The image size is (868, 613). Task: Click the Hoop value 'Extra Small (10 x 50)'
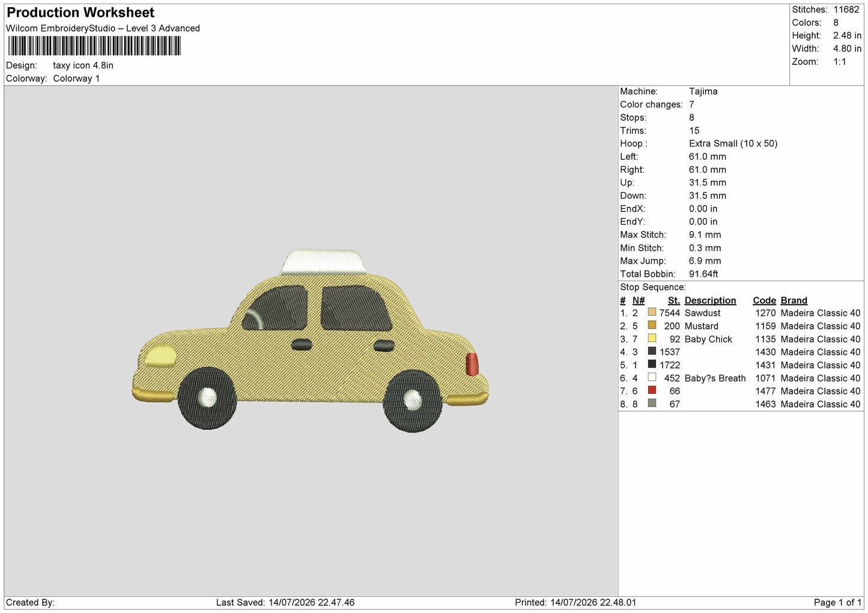(733, 143)
